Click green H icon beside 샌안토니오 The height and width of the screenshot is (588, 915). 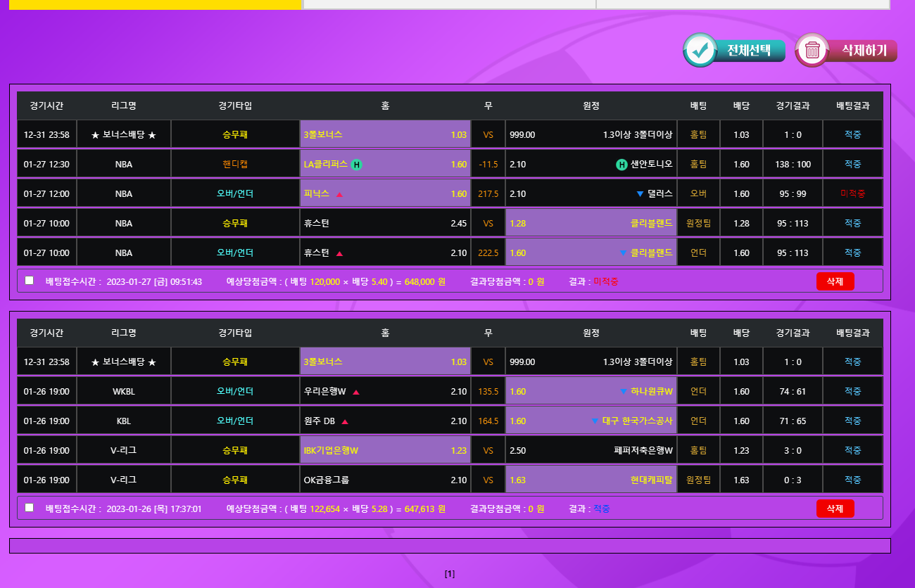click(621, 165)
